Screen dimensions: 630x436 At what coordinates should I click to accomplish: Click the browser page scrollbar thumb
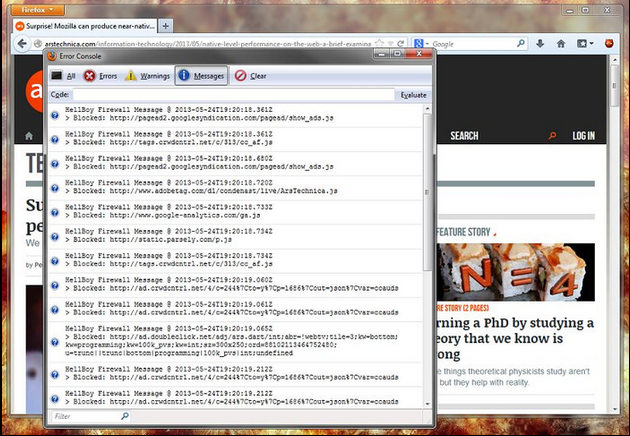(615, 86)
